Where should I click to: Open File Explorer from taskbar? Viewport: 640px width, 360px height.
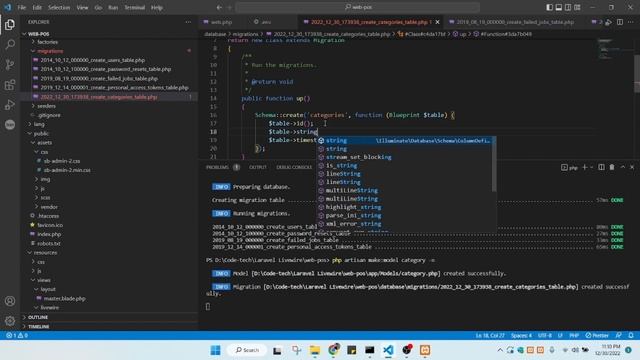click(315, 350)
